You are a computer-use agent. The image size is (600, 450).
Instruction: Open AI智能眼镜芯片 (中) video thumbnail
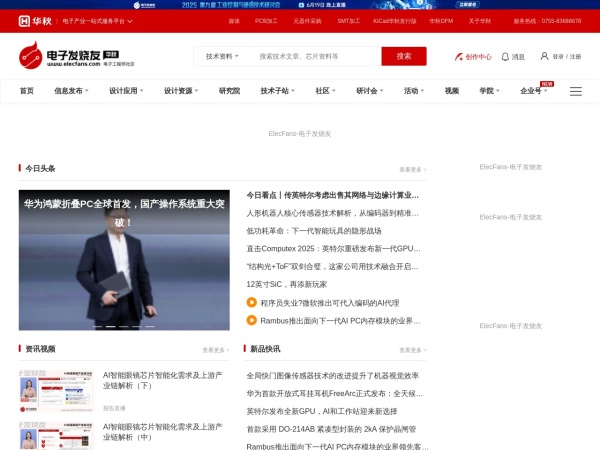tap(56, 435)
